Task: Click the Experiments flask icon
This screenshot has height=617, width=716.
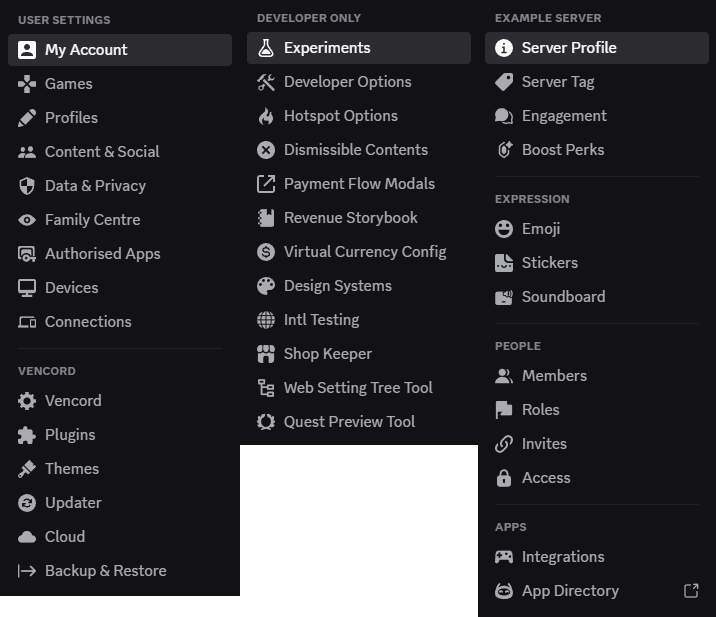Action: click(x=266, y=48)
